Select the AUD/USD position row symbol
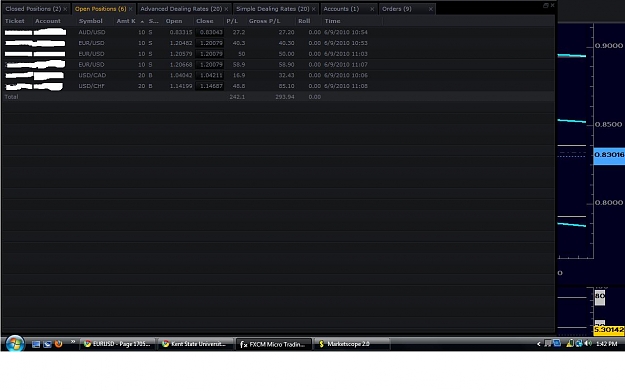The width and height of the screenshot is (625, 391). 92,32
